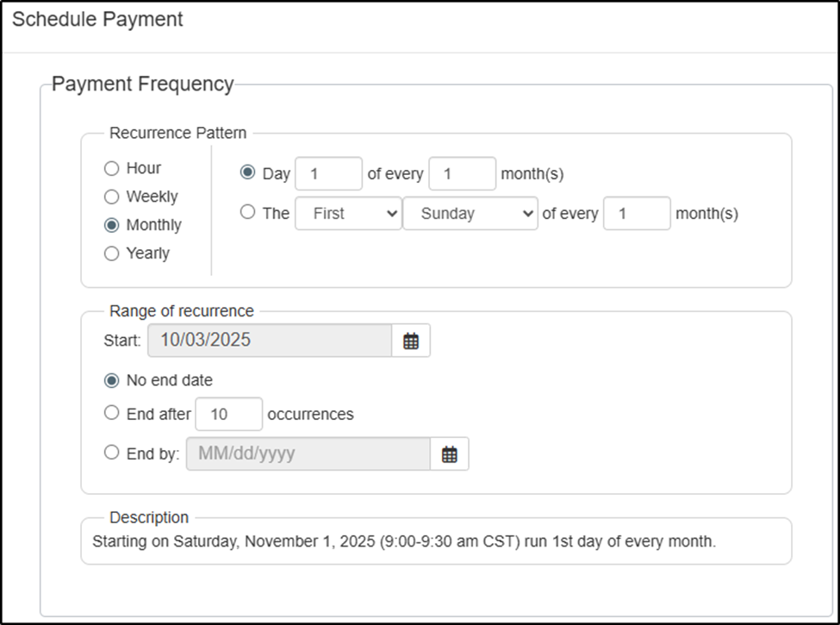This screenshot has height=625, width=840.
Task: Click the weekday row month interval field
Action: tap(637, 214)
